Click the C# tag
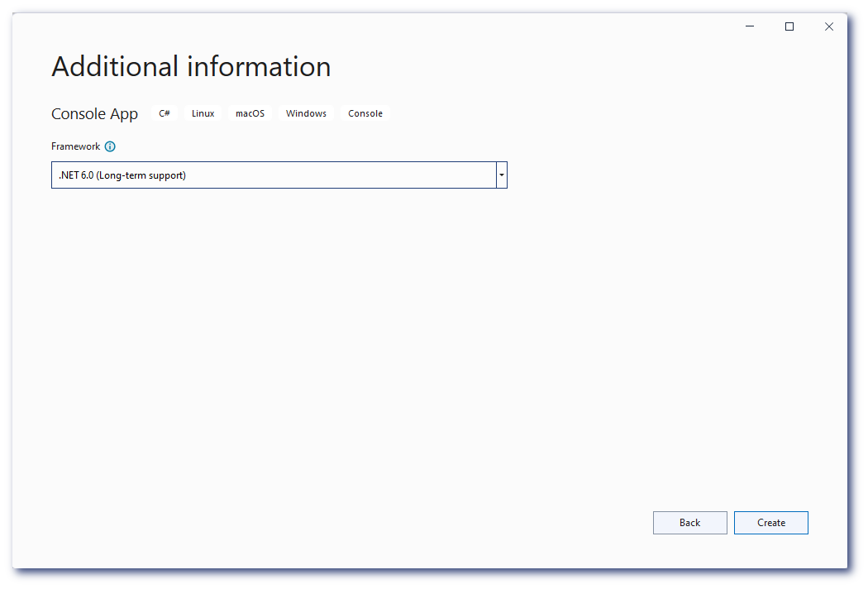 click(165, 113)
